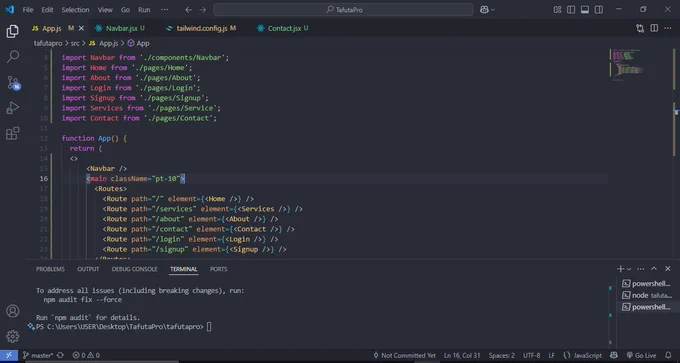Click Not Committed Yet blame status
The height and width of the screenshot is (363, 680).
pos(404,355)
